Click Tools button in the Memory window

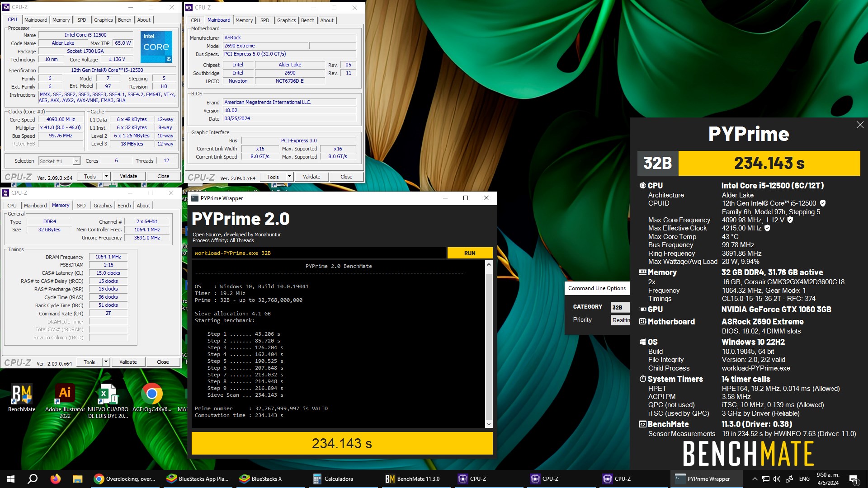pyautogui.click(x=90, y=362)
